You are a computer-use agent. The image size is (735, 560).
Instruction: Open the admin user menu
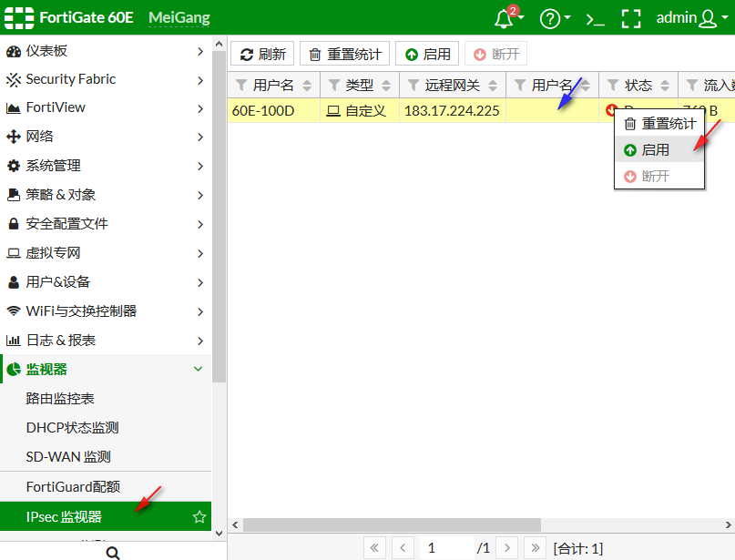(x=692, y=18)
